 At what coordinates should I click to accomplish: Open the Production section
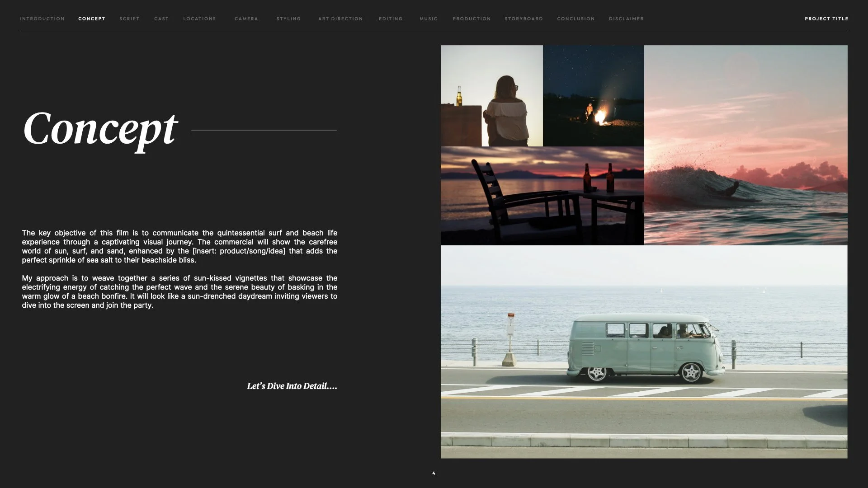point(472,19)
